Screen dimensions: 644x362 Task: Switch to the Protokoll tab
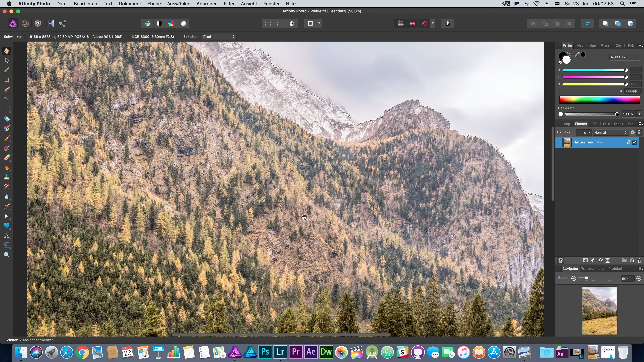coord(615,268)
